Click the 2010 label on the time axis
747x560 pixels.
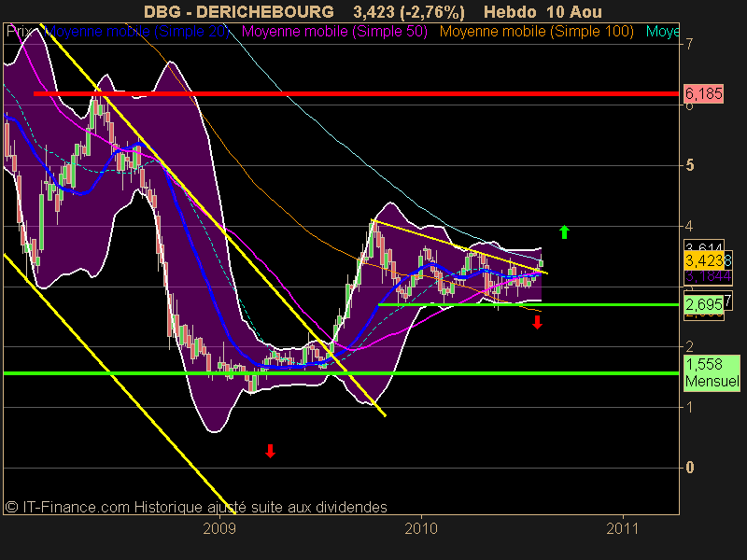point(421,528)
